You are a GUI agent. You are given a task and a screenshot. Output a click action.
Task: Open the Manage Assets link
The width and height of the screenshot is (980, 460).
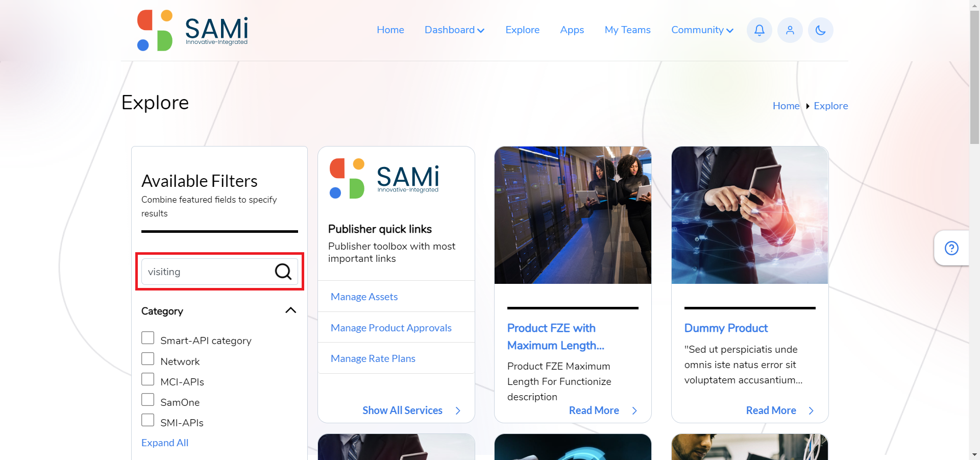coord(364,297)
